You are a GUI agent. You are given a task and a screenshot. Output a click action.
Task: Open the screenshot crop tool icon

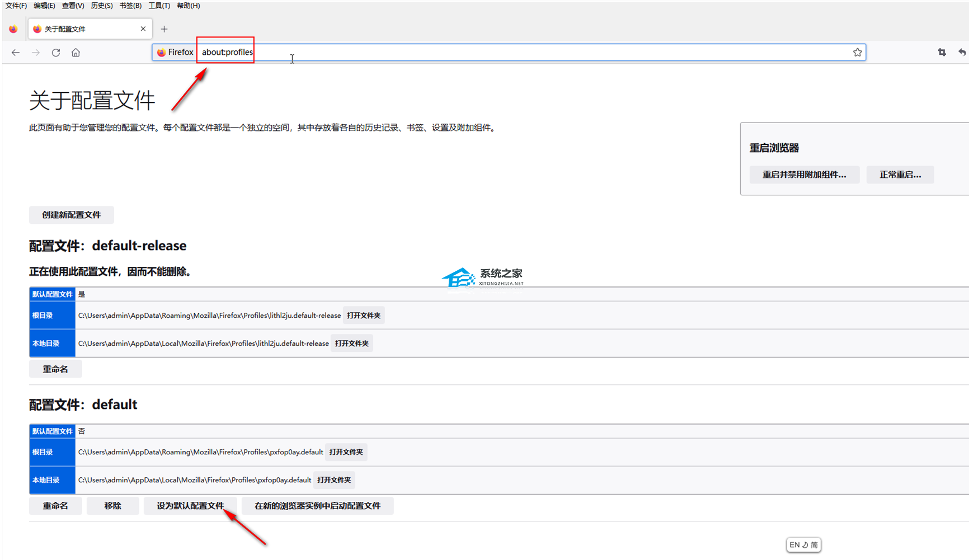[942, 53]
